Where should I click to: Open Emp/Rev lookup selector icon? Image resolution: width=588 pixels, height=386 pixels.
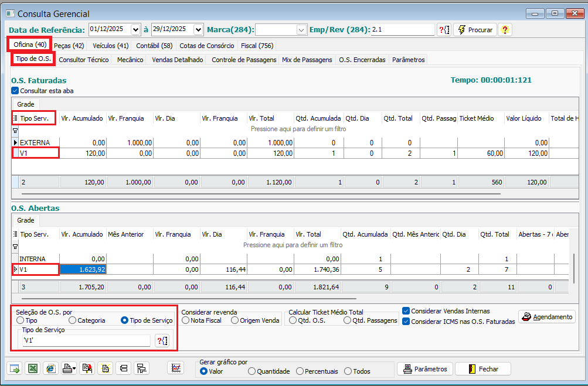pos(444,29)
